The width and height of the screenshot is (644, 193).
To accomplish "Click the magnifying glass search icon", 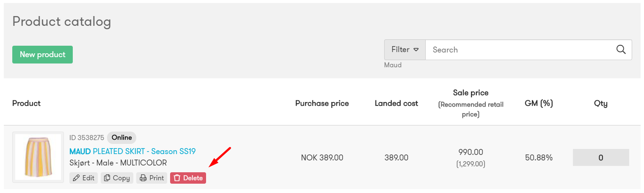I will click(621, 50).
